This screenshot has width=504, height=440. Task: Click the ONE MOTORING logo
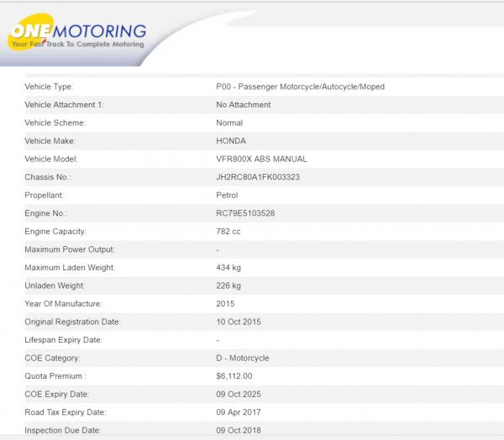tap(77, 33)
